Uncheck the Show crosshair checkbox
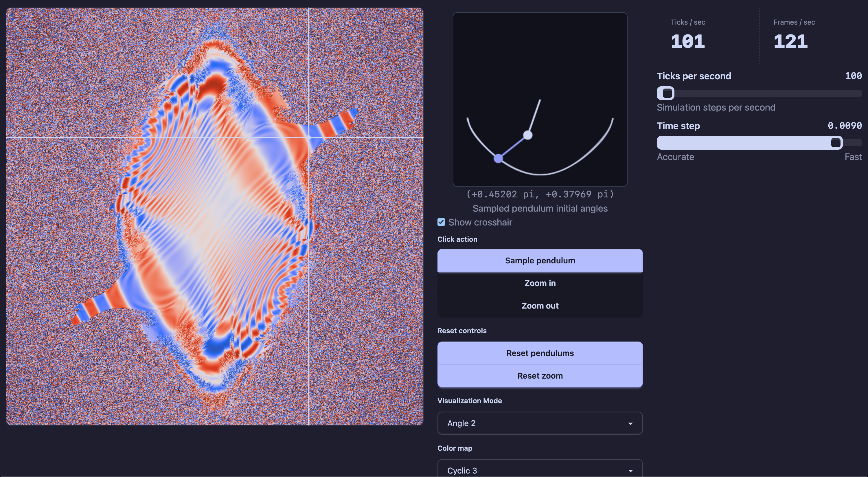Viewport: 868px width, 477px height. coord(441,222)
